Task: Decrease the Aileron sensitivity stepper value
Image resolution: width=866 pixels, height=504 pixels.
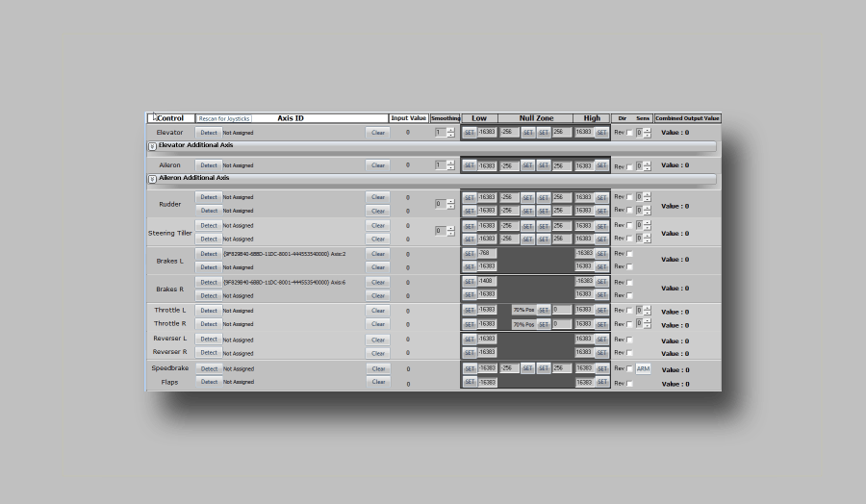Action: click(648, 168)
